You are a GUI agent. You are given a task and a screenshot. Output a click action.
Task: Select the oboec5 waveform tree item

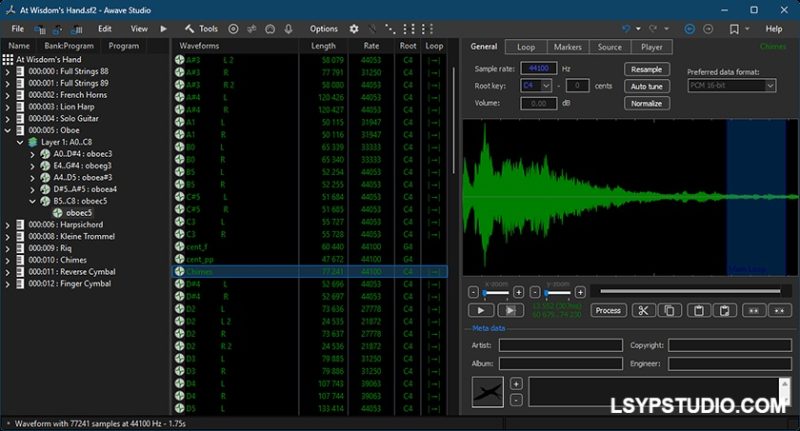(79, 213)
